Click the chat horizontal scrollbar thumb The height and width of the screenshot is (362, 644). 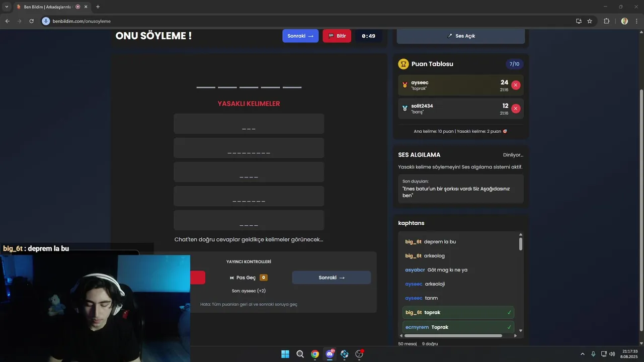[x=453, y=335]
